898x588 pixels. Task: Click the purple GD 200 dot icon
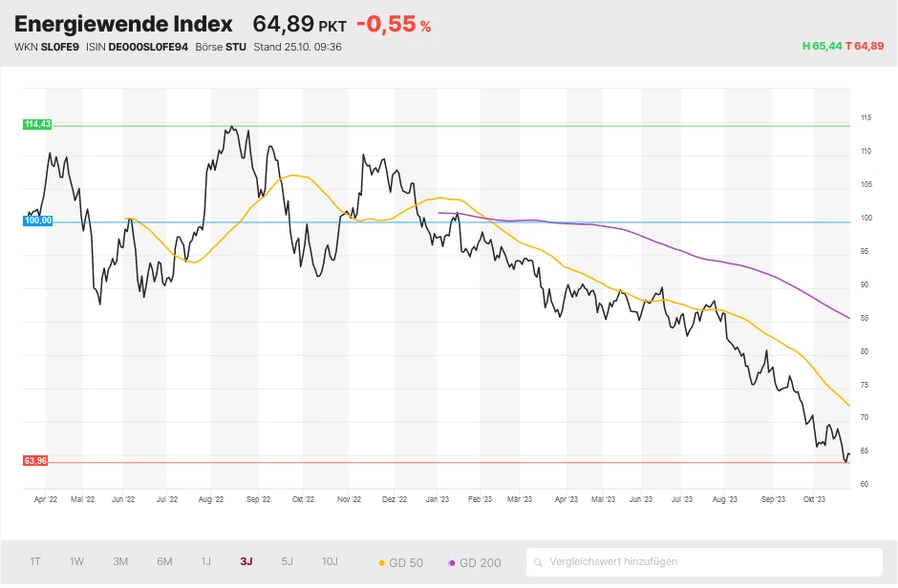point(452,563)
